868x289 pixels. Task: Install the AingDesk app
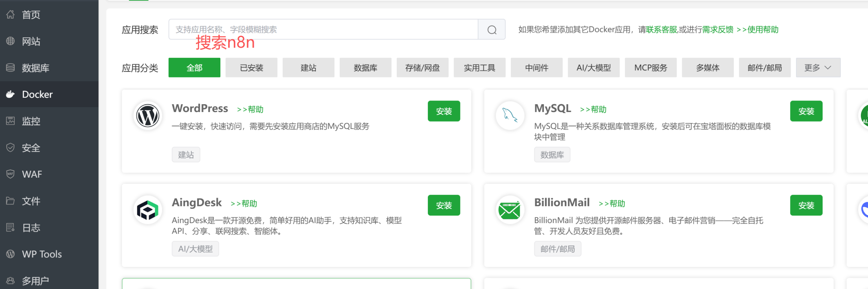click(x=444, y=205)
